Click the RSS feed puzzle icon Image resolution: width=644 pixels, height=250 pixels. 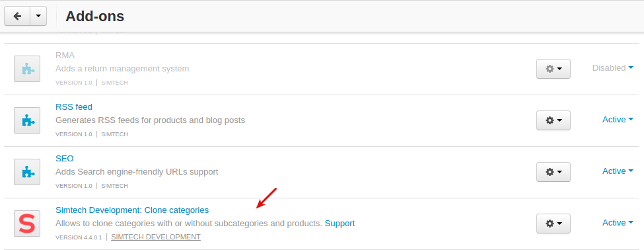tap(27, 120)
